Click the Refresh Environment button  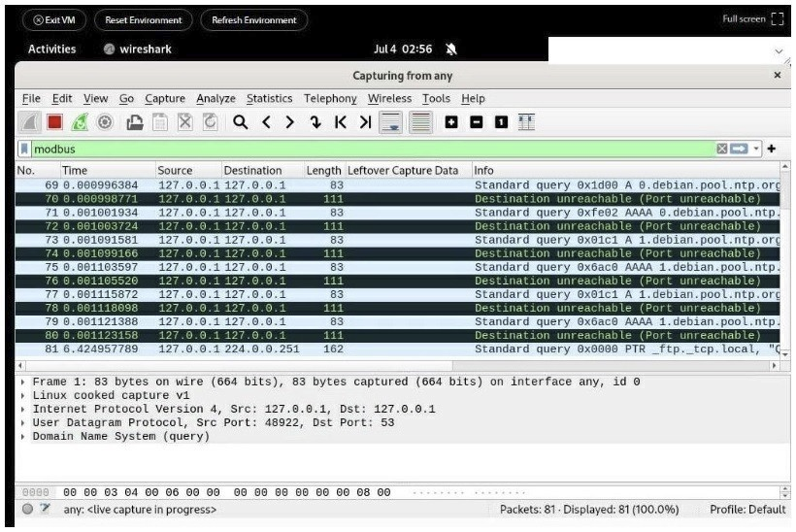(253, 19)
